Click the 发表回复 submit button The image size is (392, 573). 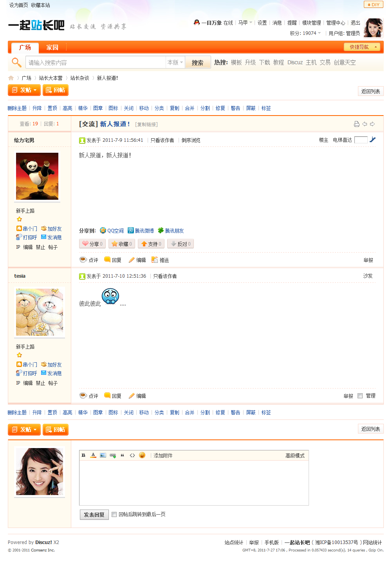94,515
